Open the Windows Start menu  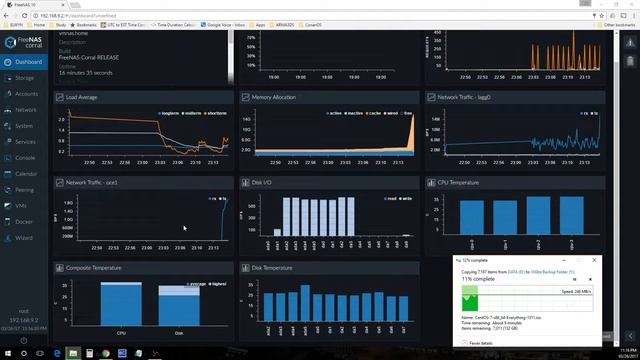click(x=8, y=353)
